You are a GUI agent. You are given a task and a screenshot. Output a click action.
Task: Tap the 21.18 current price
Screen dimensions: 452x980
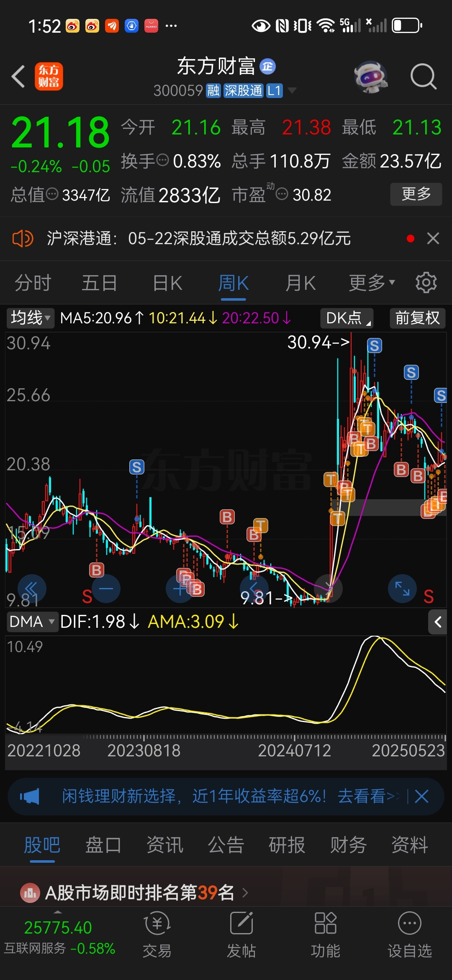(60, 133)
